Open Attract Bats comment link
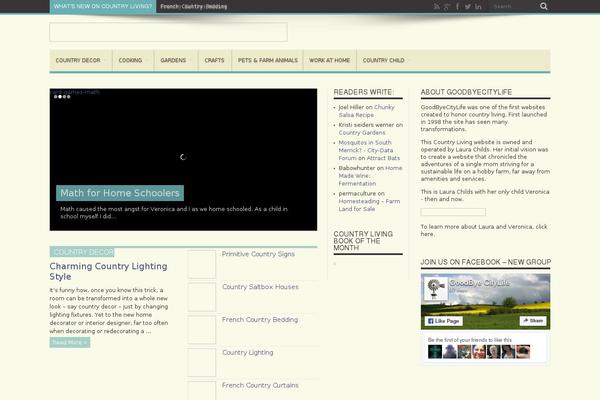The width and height of the screenshot is (600, 400). click(x=383, y=158)
